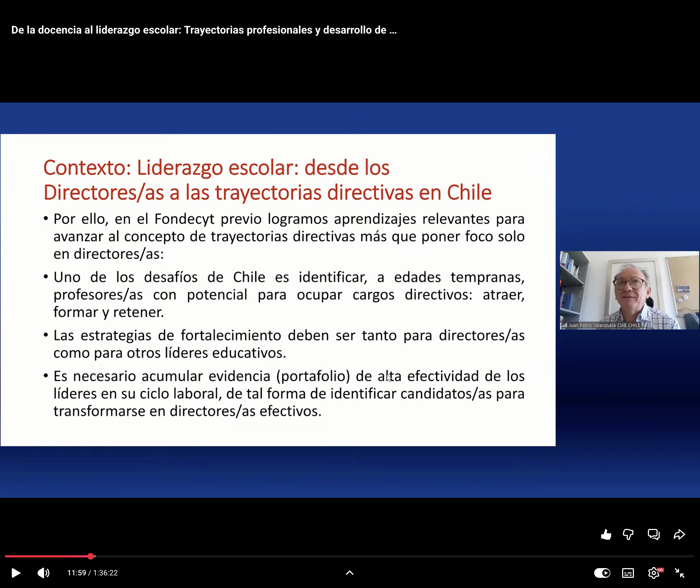Mute the video volume
The width and height of the screenshot is (700, 588).
coord(43,573)
